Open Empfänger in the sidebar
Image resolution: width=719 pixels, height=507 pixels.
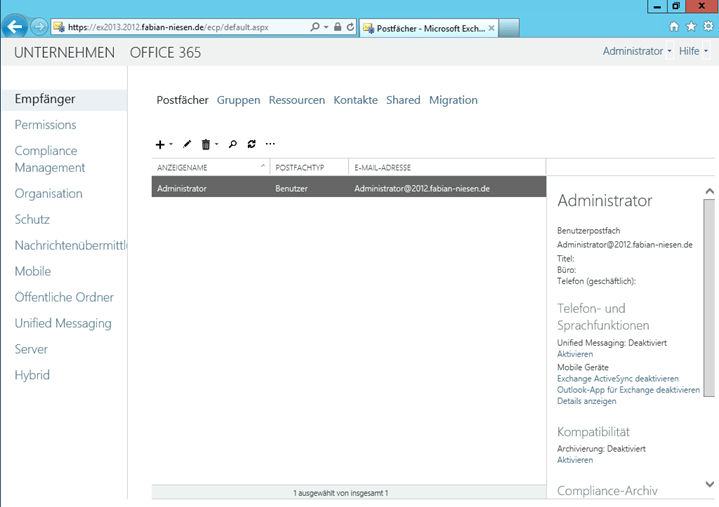(x=64, y=99)
